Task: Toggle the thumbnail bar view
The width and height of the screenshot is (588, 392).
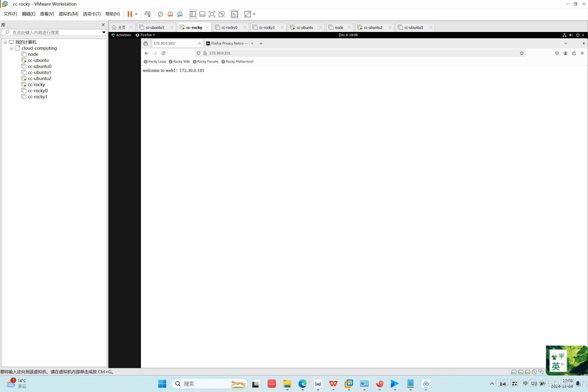Action: point(202,14)
